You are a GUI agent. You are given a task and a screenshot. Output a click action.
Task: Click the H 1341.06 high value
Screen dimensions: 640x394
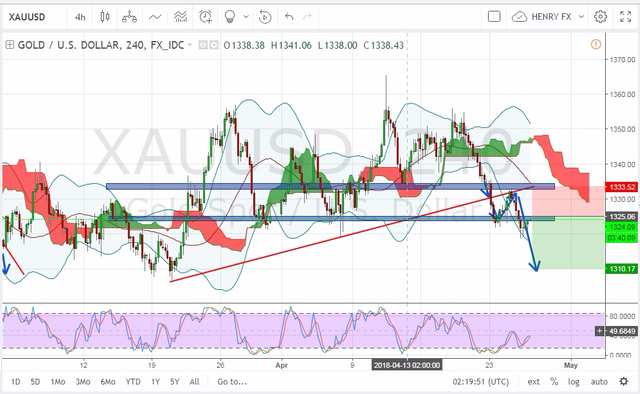tap(291, 45)
